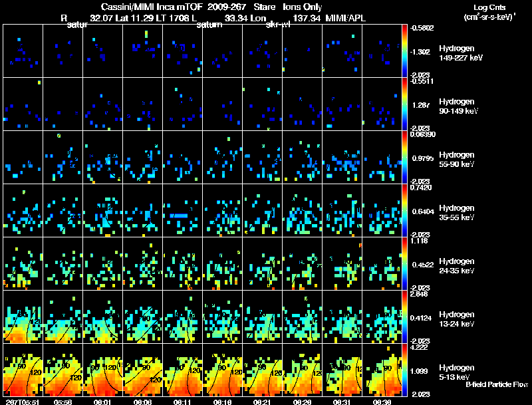Select the Hydrogen 24-35 keV row label
The image size is (532, 405).
pos(457,266)
